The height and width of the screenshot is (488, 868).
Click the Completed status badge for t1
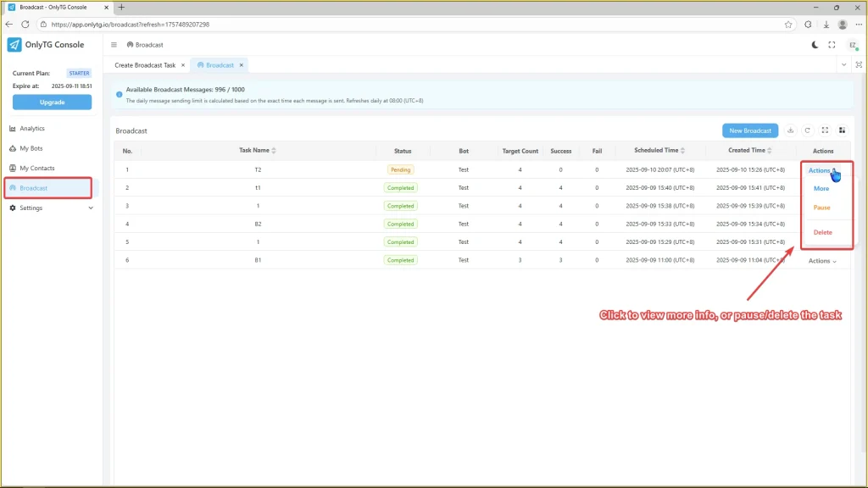[400, 188]
